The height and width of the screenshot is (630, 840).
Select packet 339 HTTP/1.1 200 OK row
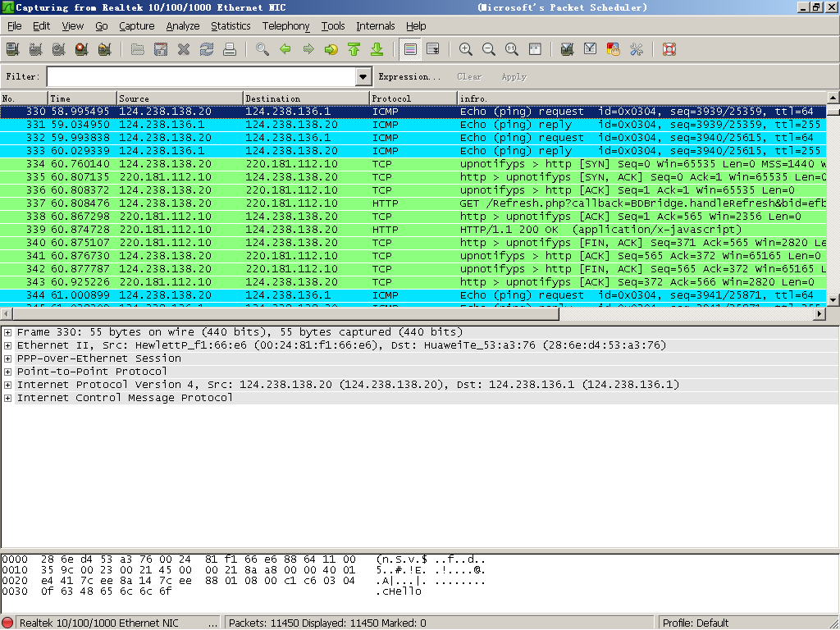coord(413,230)
